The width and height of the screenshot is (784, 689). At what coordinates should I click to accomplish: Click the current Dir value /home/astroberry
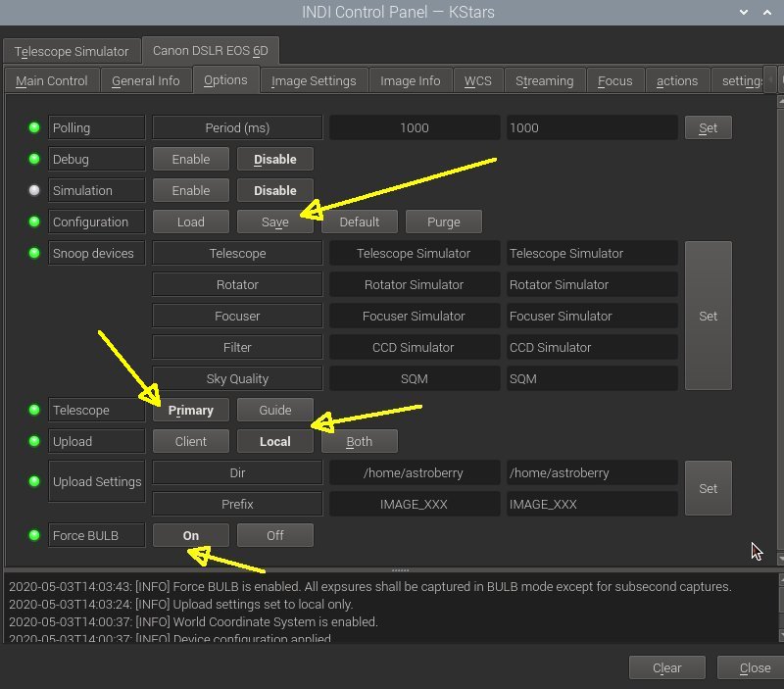point(415,473)
